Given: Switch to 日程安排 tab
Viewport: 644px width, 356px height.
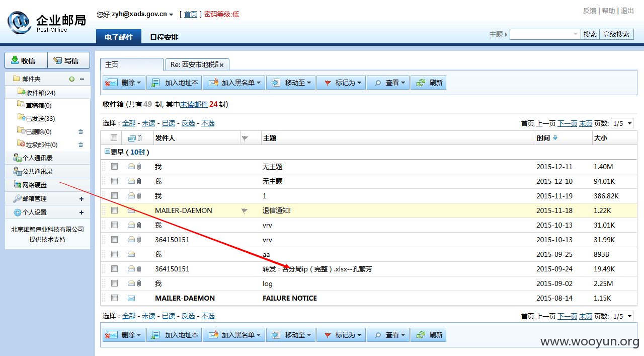Looking at the screenshot, I should tap(164, 37).
